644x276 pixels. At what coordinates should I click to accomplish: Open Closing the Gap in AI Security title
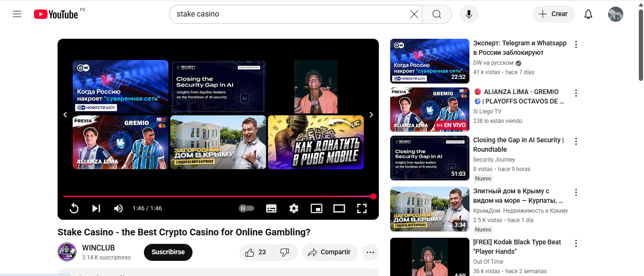pyautogui.click(x=519, y=145)
